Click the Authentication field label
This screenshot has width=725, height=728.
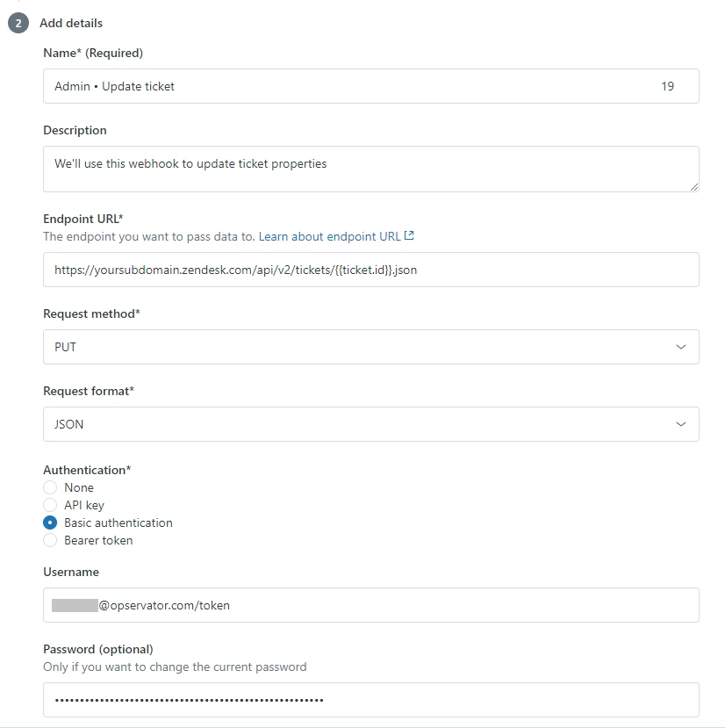[87, 470]
